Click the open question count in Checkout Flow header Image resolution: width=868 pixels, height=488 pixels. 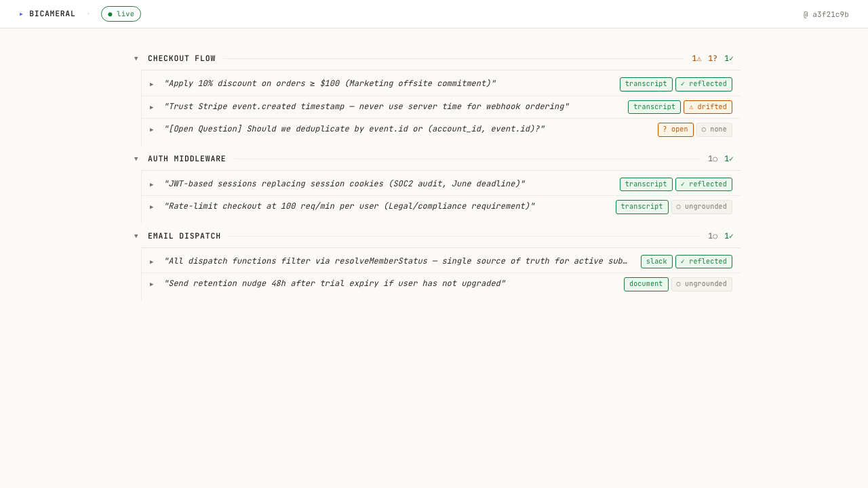pos(712,58)
